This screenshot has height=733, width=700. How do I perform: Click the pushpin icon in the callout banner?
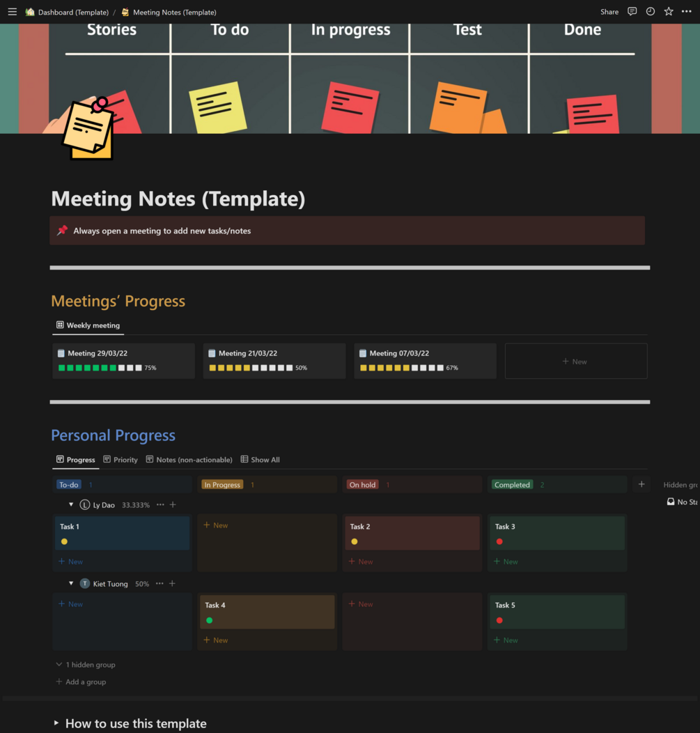click(x=63, y=230)
